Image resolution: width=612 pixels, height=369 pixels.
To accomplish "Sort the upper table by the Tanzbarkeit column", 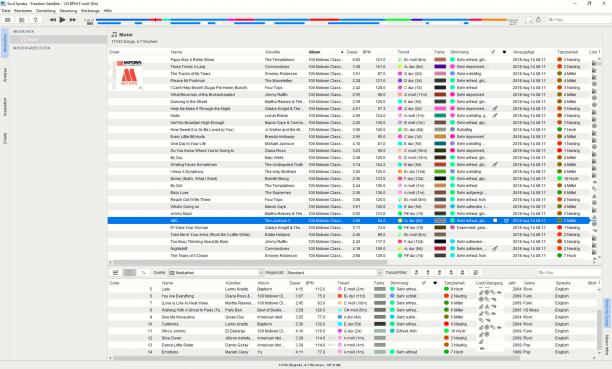I will [568, 52].
